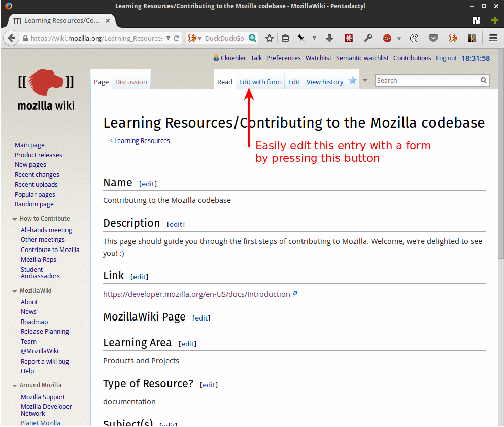The height and width of the screenshot is (427, 504).
Task: Select the Page tab
Action: (x=101, y=82)
